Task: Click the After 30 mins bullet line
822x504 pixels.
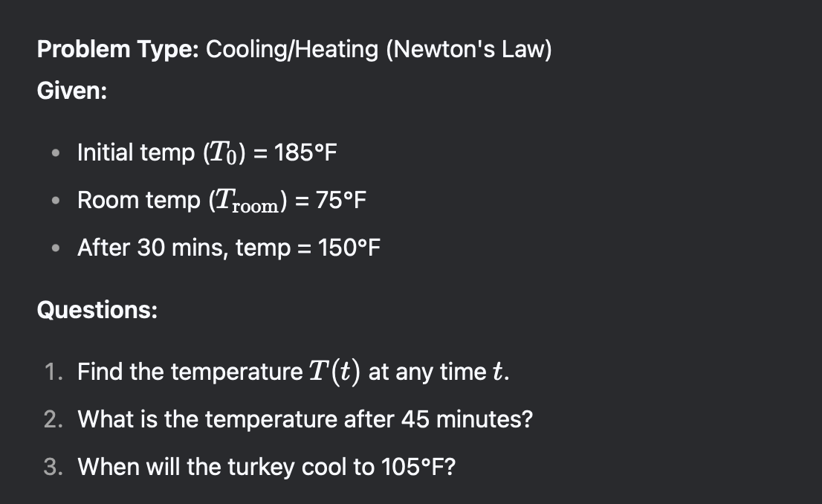Action: [x=229, y=248]
